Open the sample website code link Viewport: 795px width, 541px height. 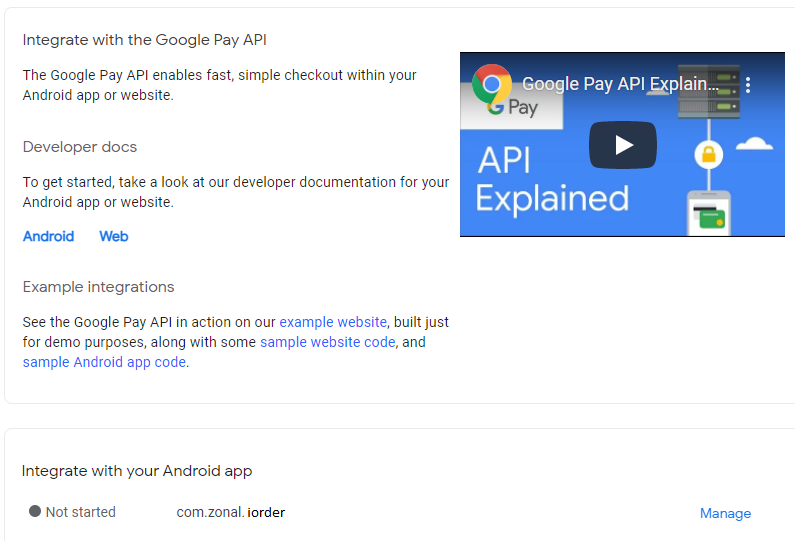click(328, 342)
